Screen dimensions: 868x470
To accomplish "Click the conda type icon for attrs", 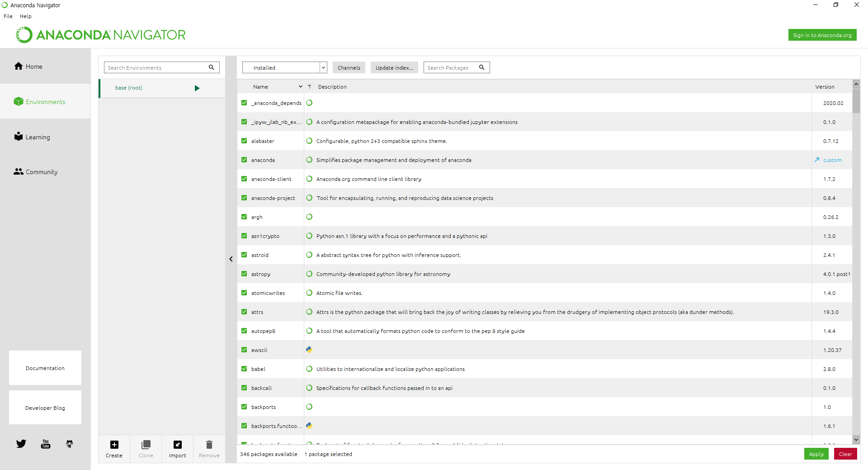I will coord(309,312).
